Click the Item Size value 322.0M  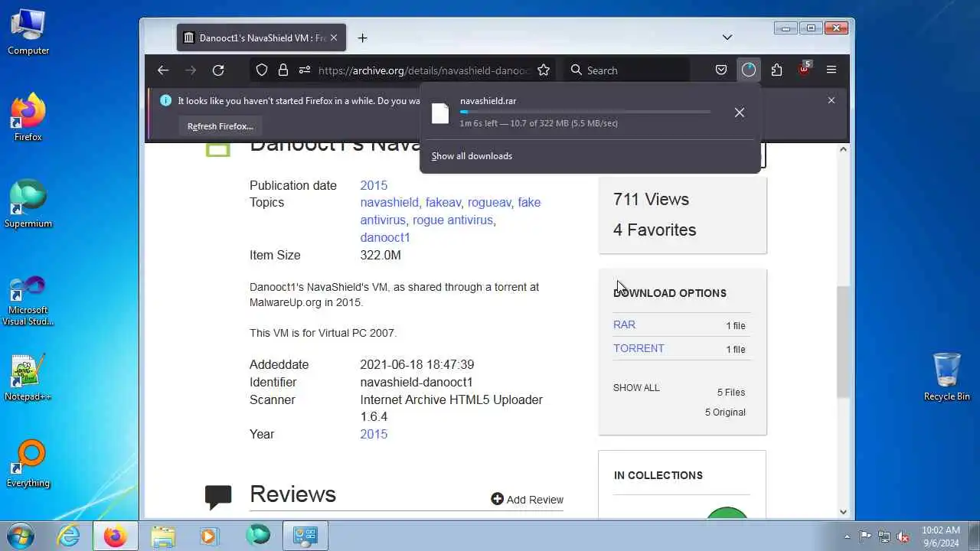coord(381,255)
